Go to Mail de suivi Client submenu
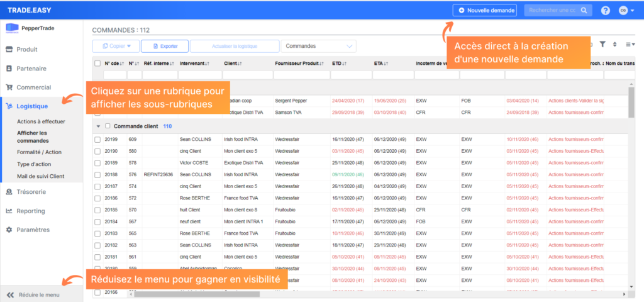644x302 pixels. click(x=41, y=176)
